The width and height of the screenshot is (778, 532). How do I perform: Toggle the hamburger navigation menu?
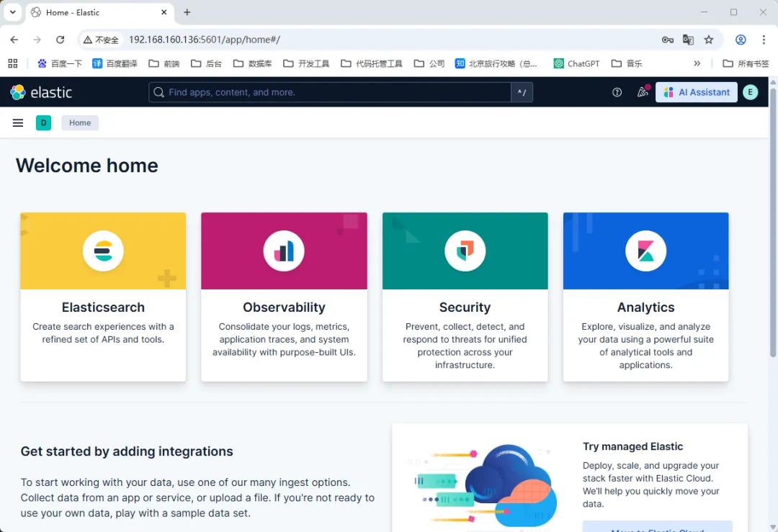point(18,122)
